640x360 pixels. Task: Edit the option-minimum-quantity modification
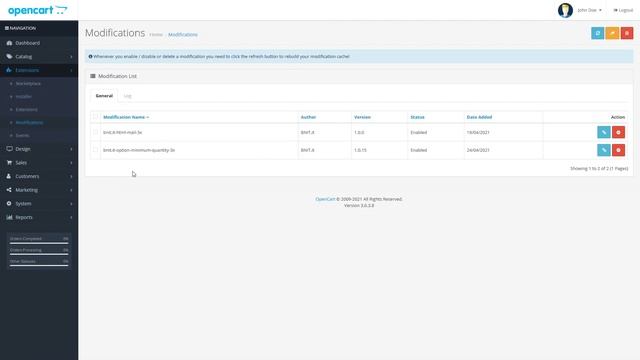[604, 150]
